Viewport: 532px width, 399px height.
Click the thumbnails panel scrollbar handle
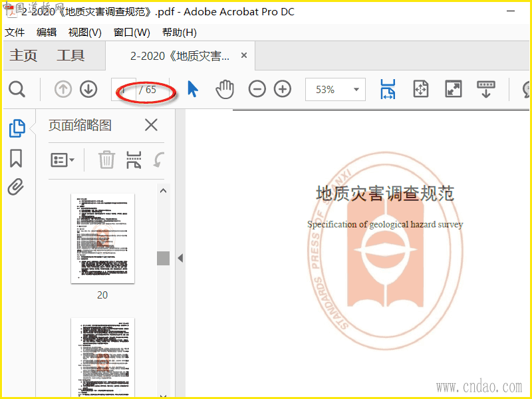point(163,258)
